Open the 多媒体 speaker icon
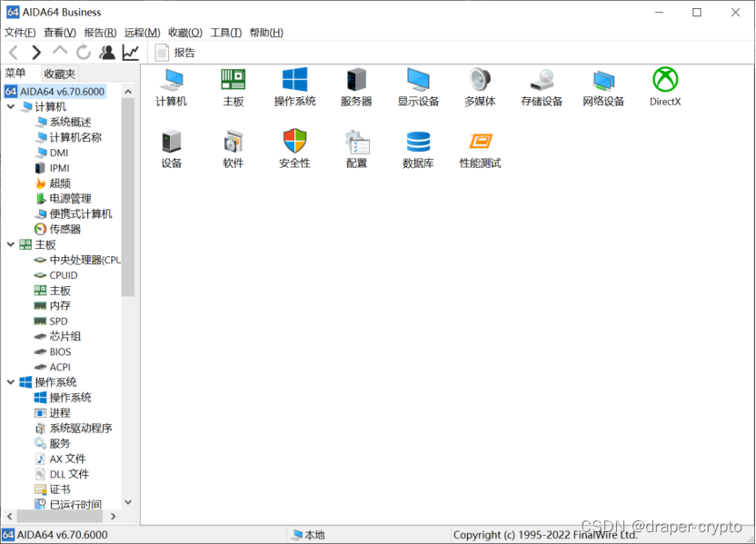Viewport: 756px width, 544px height. [480, 88]
